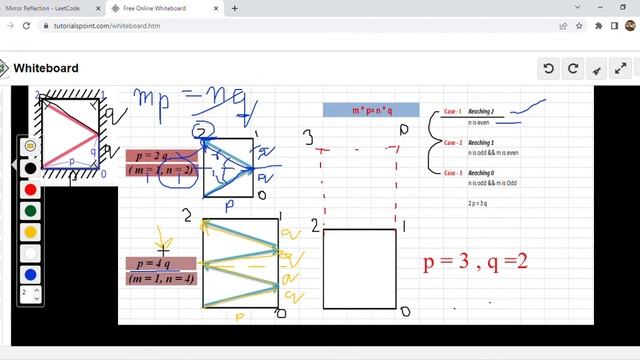Viewport: 640px width, 360px height.
Task: Click the '2 p = 3 q' text
Action: pos(478,203)
